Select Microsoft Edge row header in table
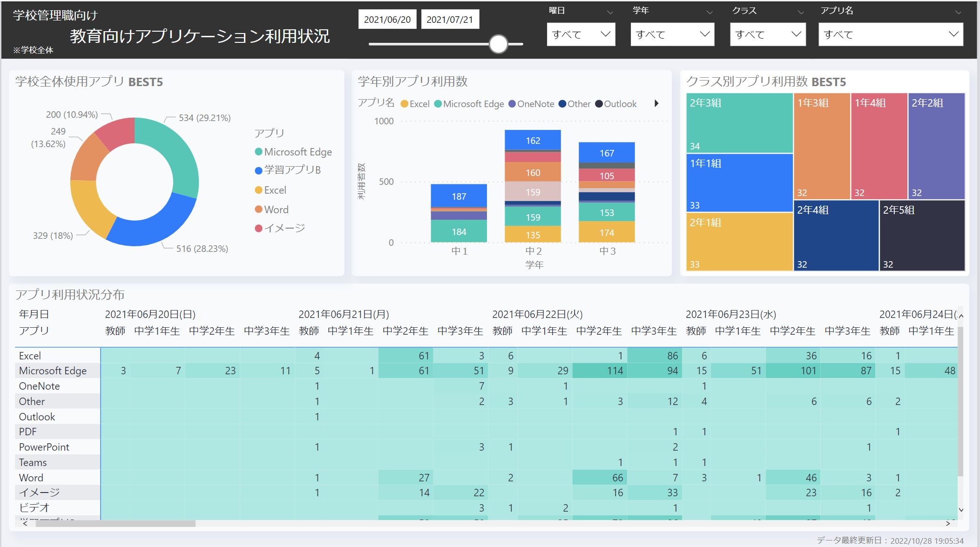 tap(53, 371)
